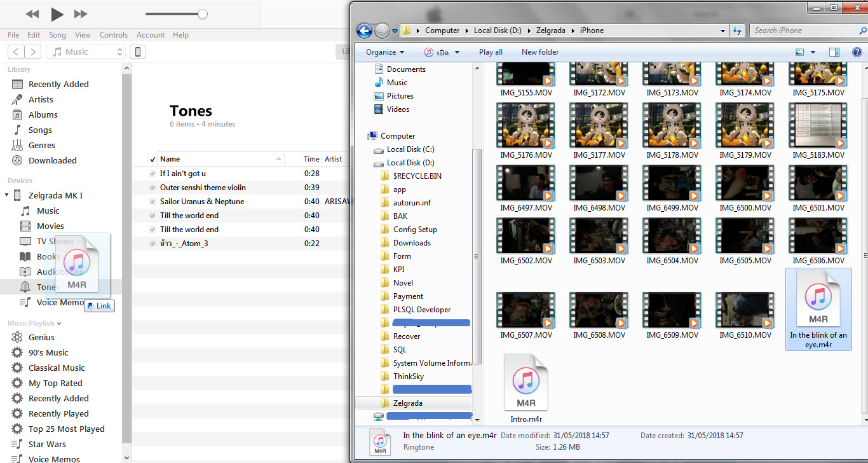Open Movies under Zelgrada MK I
This screenshot has width=868, height=463.
50,226
